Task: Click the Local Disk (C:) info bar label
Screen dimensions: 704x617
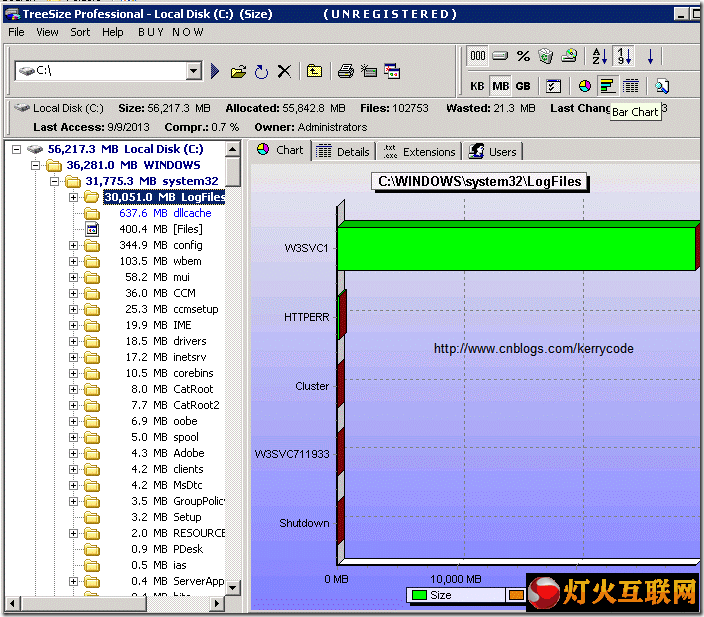Action: [68, 108]
